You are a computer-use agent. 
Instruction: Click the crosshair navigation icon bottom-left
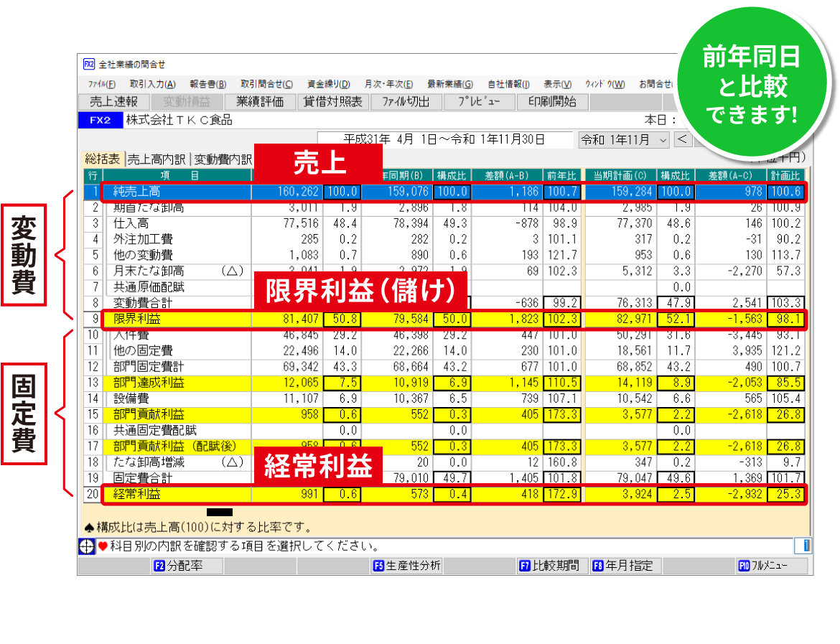coord(85,546)
